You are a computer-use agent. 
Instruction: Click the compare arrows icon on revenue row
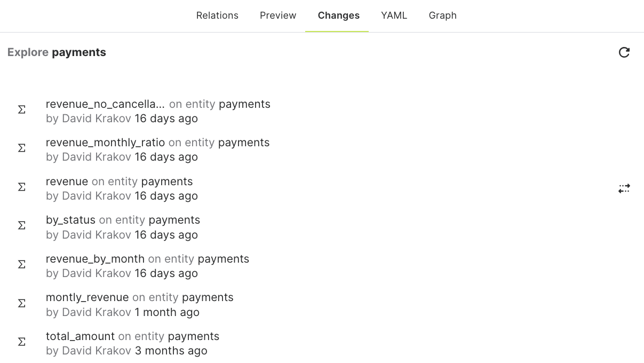[x=624, y=188]
